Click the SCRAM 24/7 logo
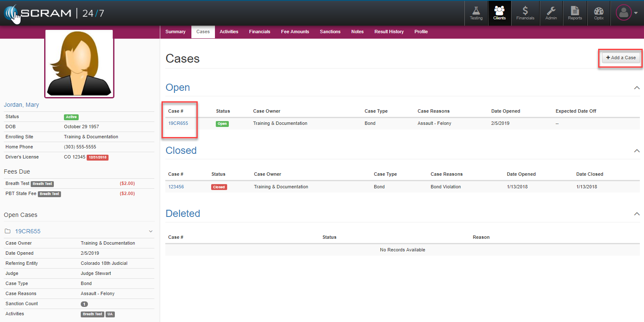 pyautogui.click(x=54, y=13)
